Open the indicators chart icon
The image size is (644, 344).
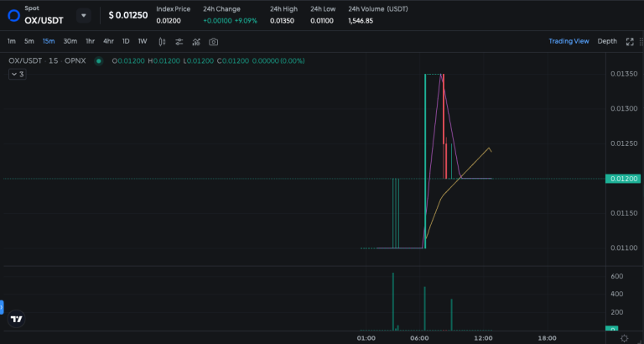click(x=196, y=41)
